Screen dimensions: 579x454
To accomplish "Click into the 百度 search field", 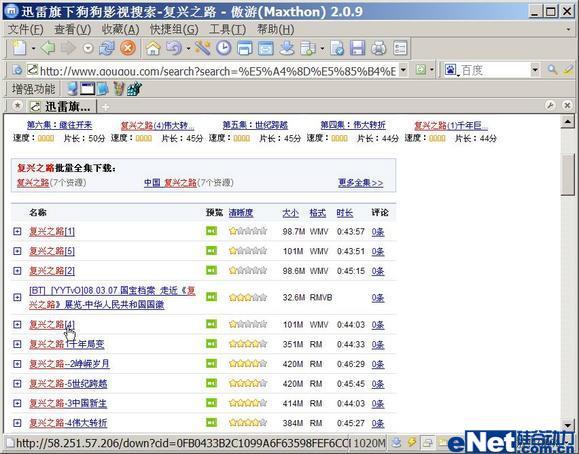I will 495,69.
